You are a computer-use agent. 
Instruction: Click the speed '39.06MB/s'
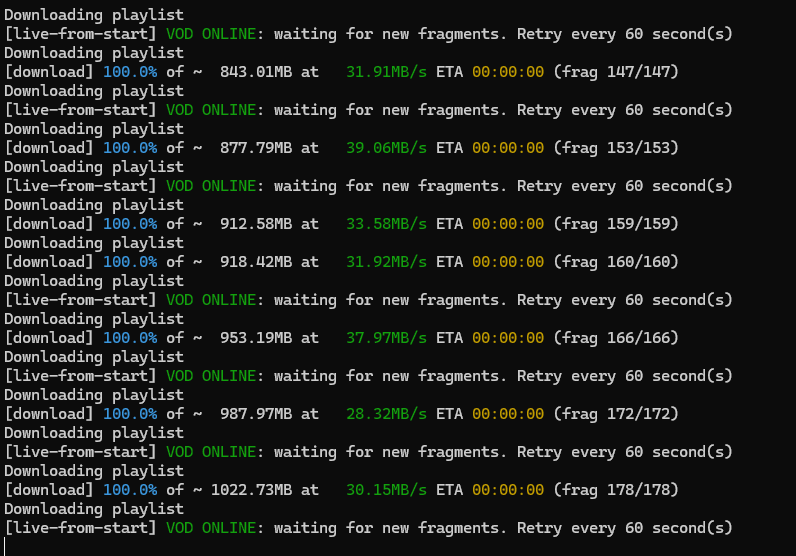tap(386, 148)
